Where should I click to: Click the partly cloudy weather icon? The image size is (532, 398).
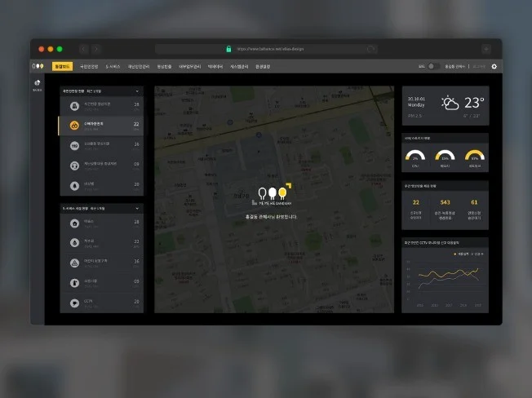click(x=450, y=103)
